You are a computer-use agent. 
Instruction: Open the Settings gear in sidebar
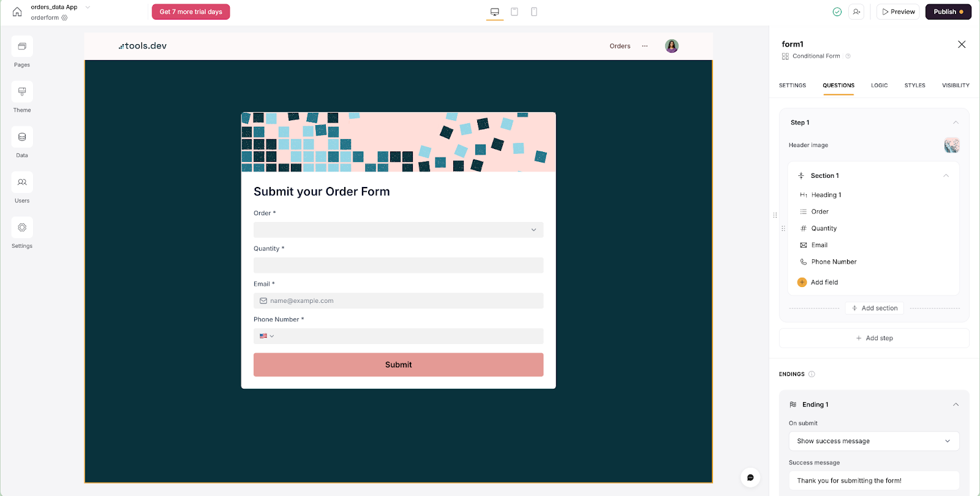[22, 228]
